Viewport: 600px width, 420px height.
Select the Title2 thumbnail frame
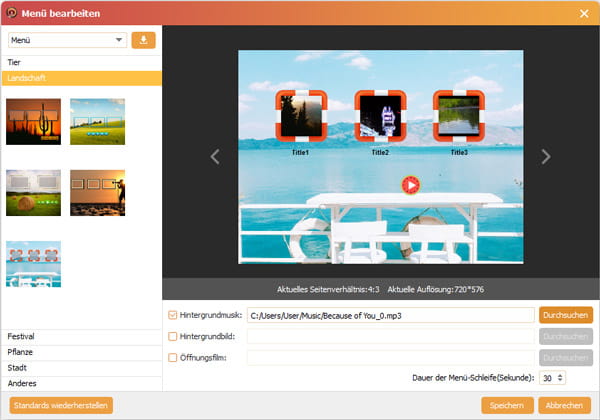[379, 117]
